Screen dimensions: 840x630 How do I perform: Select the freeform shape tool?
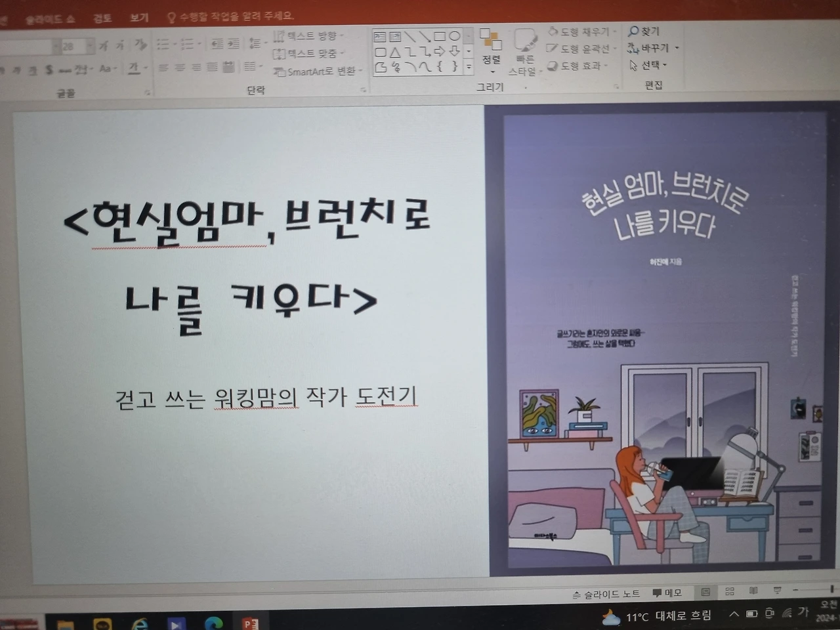380,67
